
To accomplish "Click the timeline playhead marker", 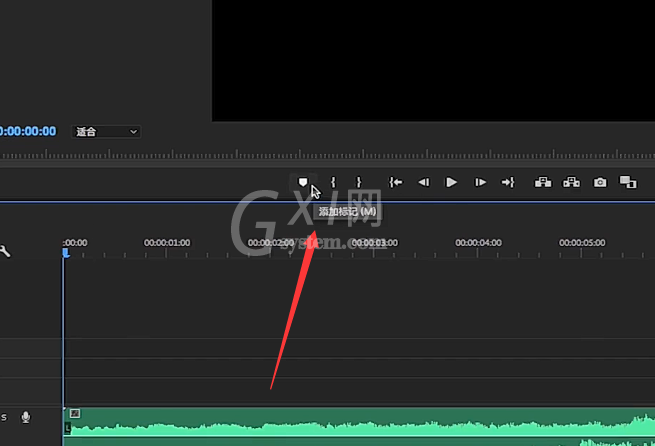I will point(66,253).
